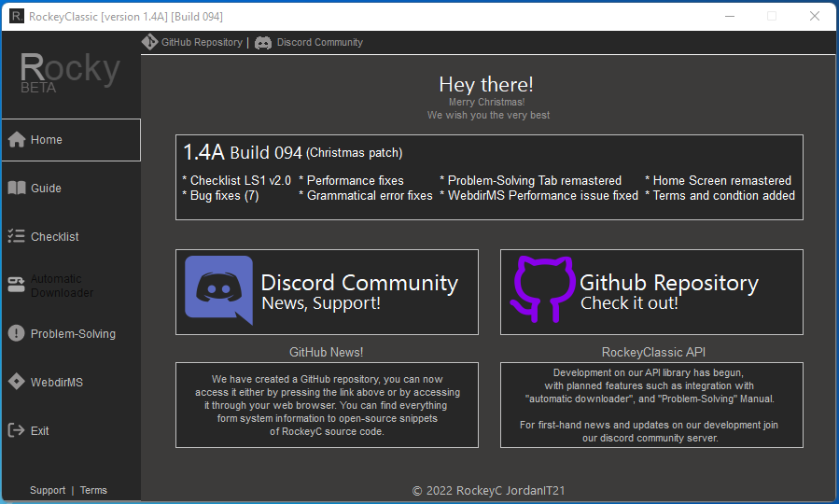Click the Exit door arrow icon
Image resolution: width=839 pixels, height=504 pixels.
(16, 431)
